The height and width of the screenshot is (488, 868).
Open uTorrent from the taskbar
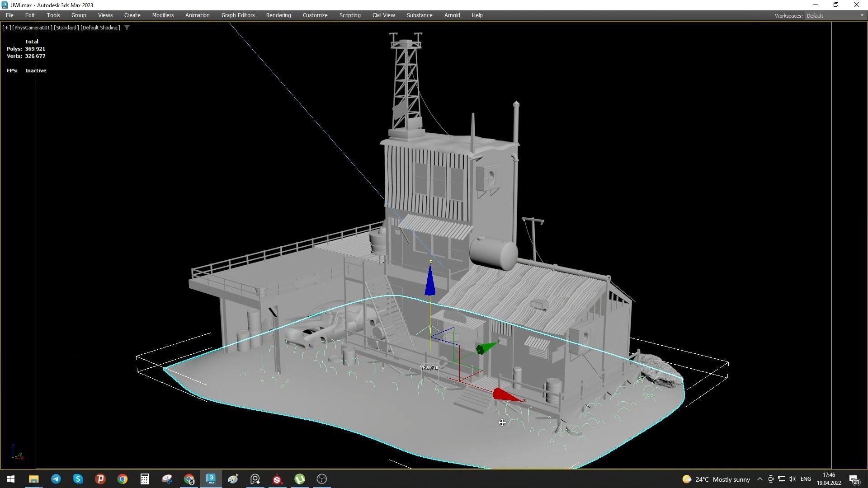click(x=299, y=479)
